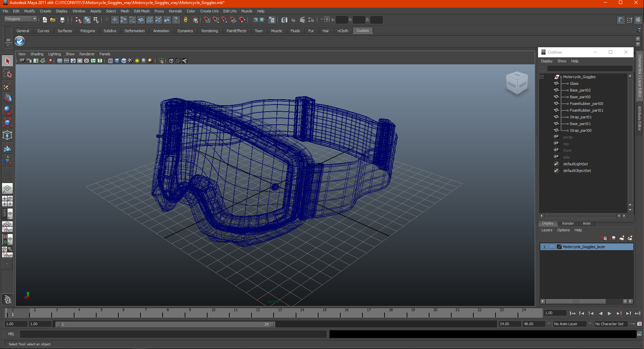The height and width of the screenshot is (349, 644).
Task: Activate the Rotate tool sphere icon
Action: pyautogui.click(x=7, y=110)
